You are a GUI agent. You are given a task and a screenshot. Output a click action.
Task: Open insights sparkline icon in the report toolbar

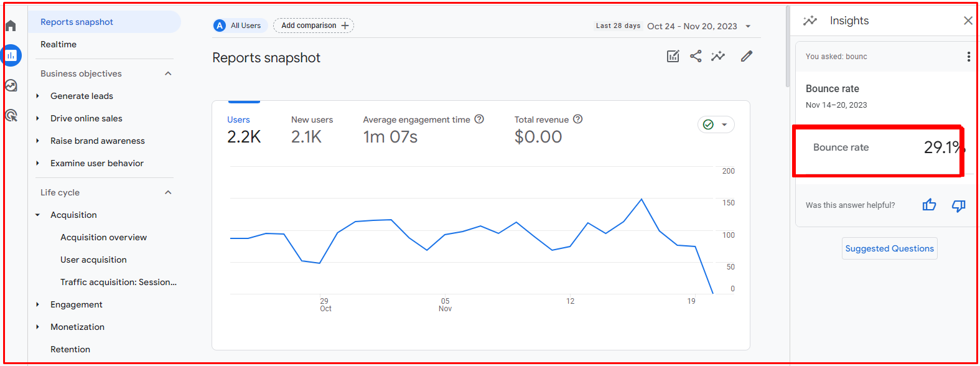point(718,56)
